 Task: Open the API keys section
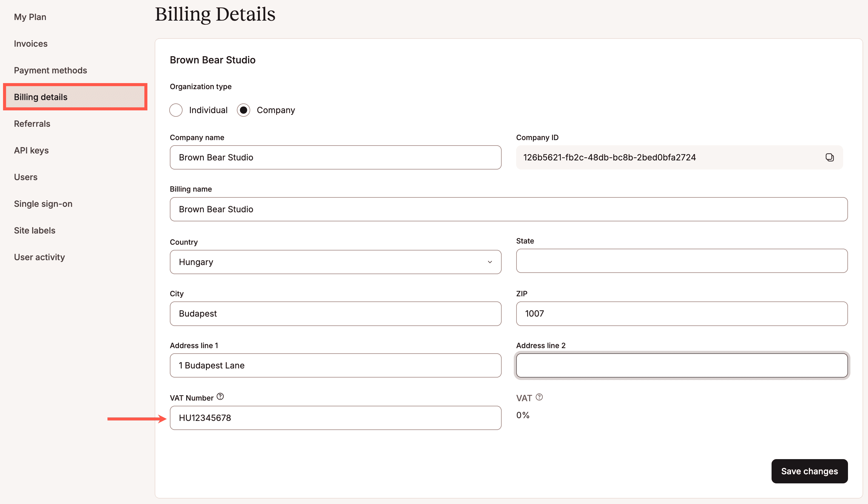coord(31,150)
